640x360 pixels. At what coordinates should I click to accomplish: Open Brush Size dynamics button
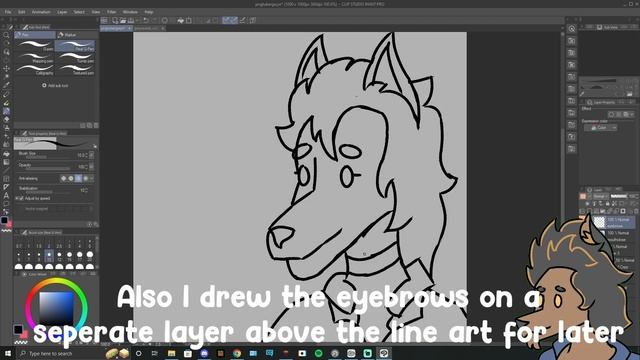pos(91,155)
